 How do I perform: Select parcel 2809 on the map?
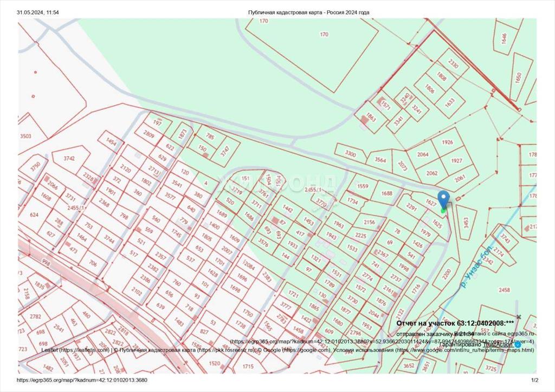[149, 134]
